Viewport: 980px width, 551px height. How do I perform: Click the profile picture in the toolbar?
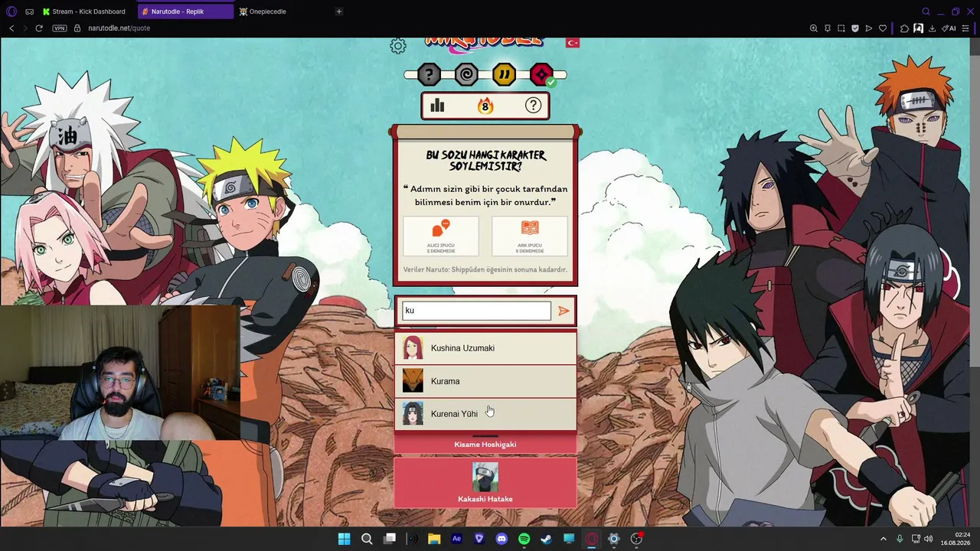click(x=918, y=28)
